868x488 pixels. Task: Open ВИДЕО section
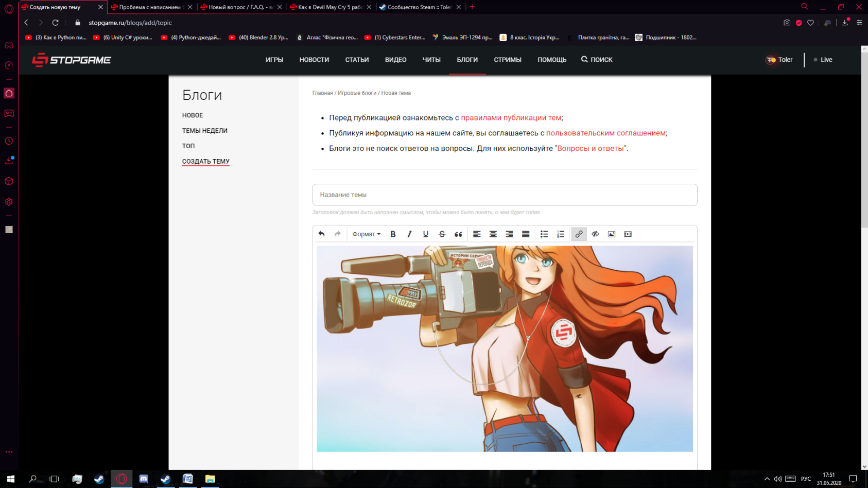click(396, 60)
